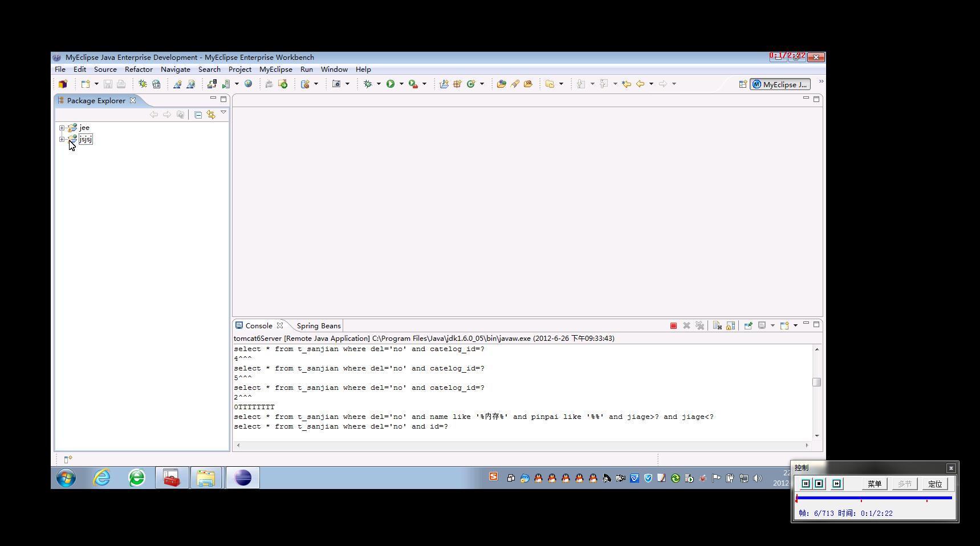Click the Back navigation arrow in toolbar
This screenshot has height=546, width=980.
640,84
